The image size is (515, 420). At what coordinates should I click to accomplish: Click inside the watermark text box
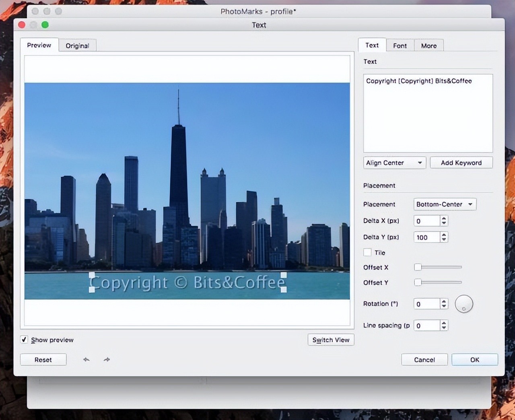click(428, 113)
